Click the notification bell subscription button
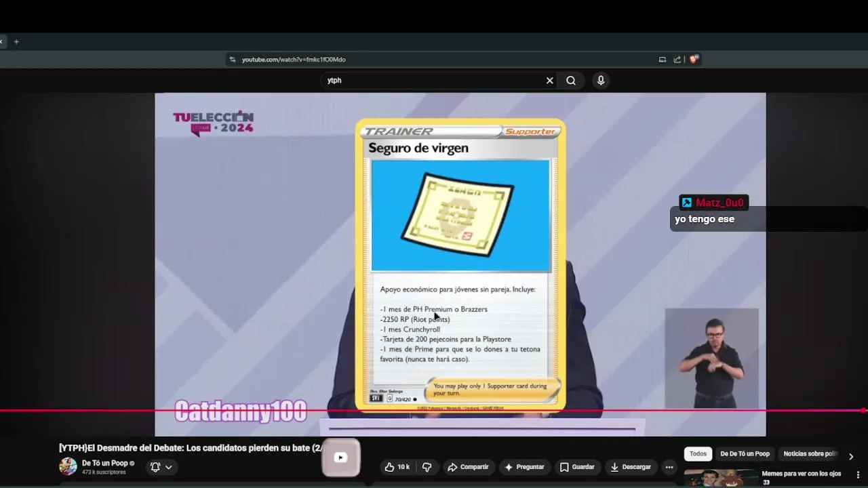The height and width of the screenshot is (488, 868). pos(155,467)
